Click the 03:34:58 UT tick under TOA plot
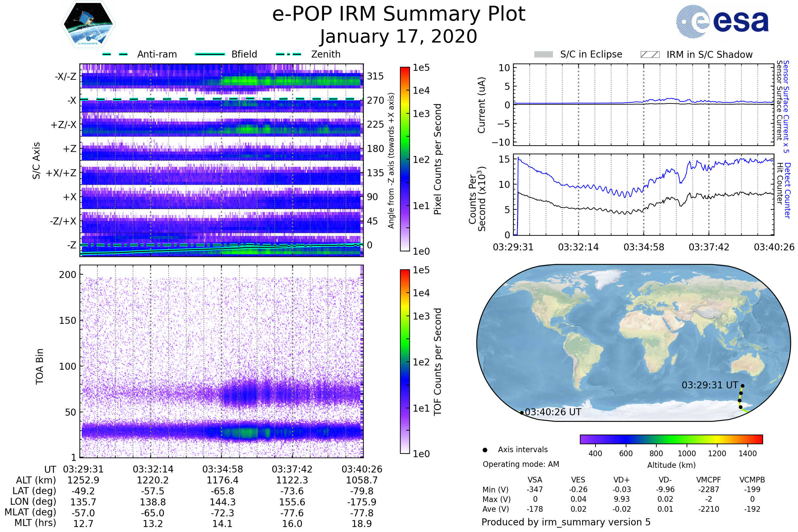Screen dimensions: 798x532 pyautogui.click(x=222, y=469)
